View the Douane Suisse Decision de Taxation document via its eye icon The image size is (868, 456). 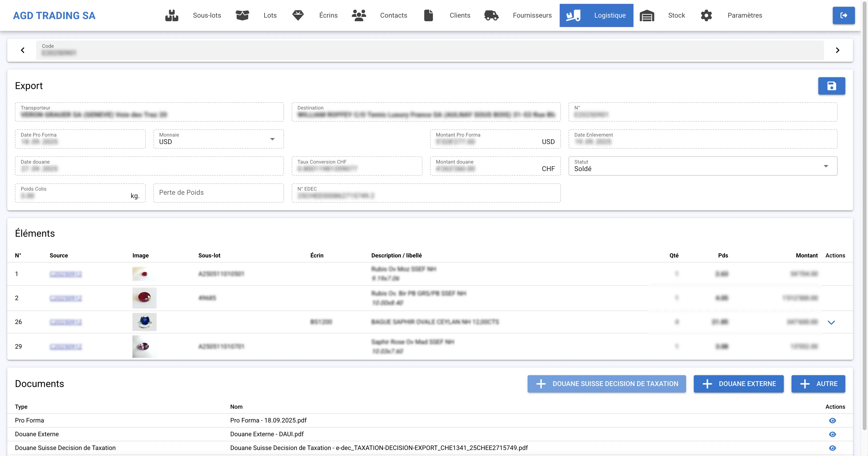(832, 448)
